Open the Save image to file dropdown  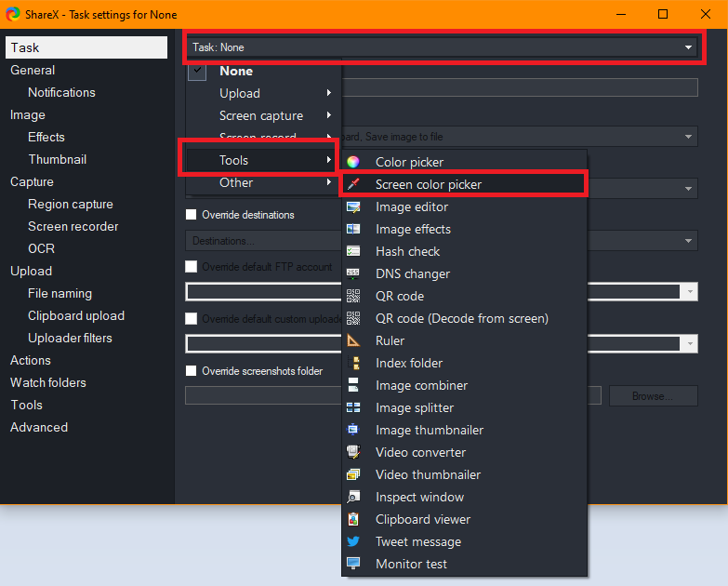(x=688, y=137)
